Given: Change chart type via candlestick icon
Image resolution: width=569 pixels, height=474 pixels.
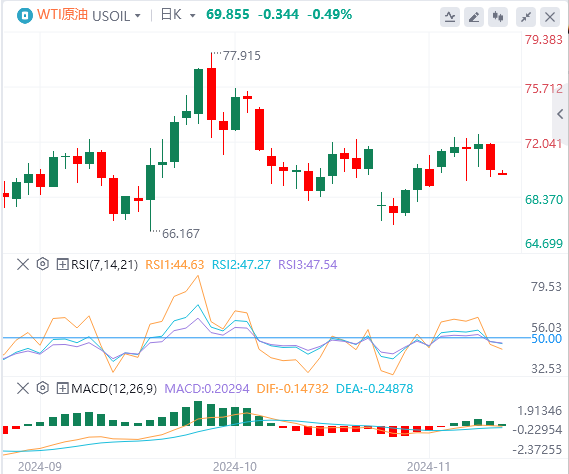Looking at the screenshot, I should pyautogui.click(x=498, y=17).
